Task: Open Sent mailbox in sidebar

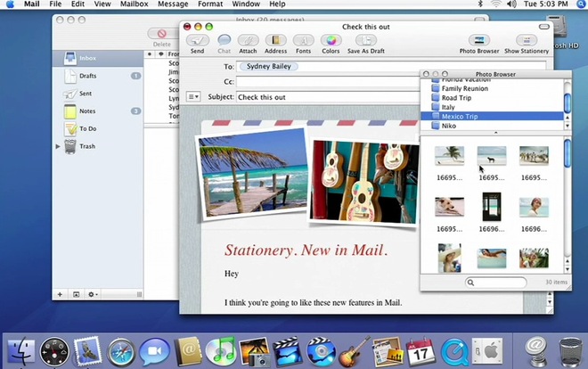Action: (x=97, y=94)
